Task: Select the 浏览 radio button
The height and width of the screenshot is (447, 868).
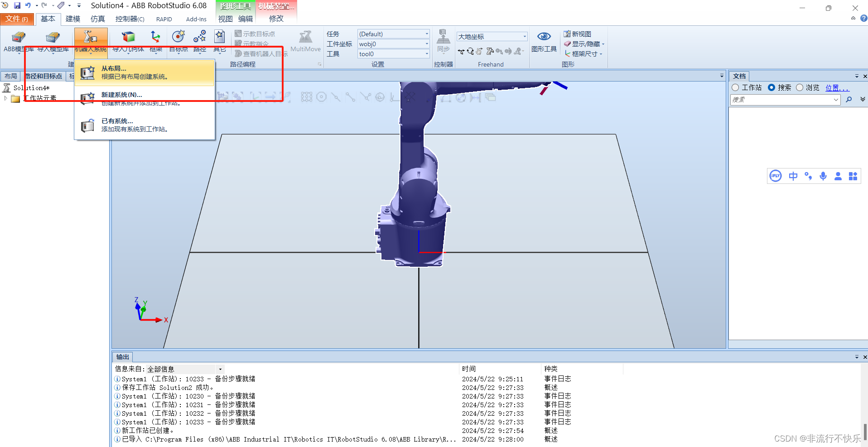Action: click(800, 87)
